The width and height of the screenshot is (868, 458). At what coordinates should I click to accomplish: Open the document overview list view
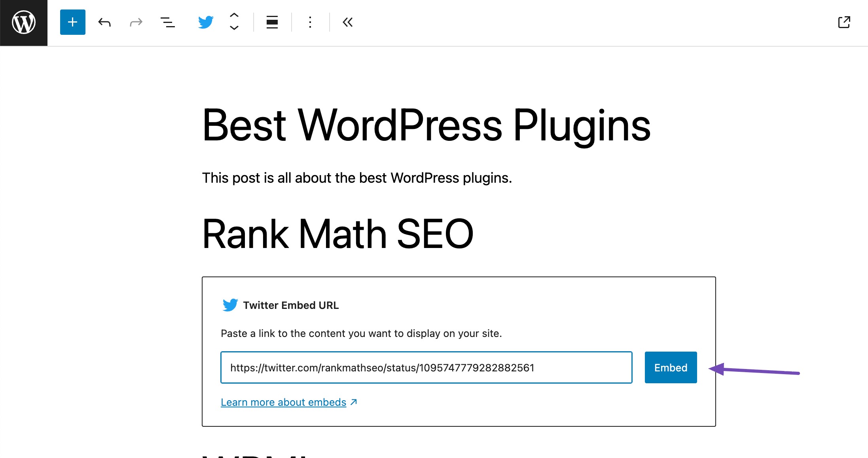pyautogui.click(x=167, y=22)
